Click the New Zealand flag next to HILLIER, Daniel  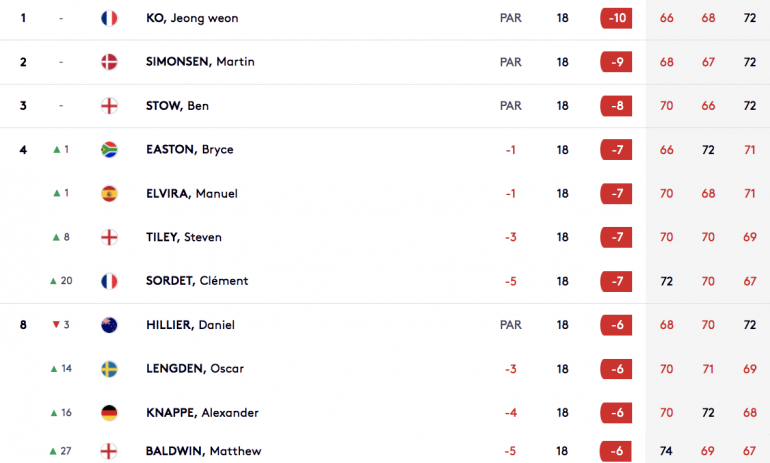pos(109,325)
